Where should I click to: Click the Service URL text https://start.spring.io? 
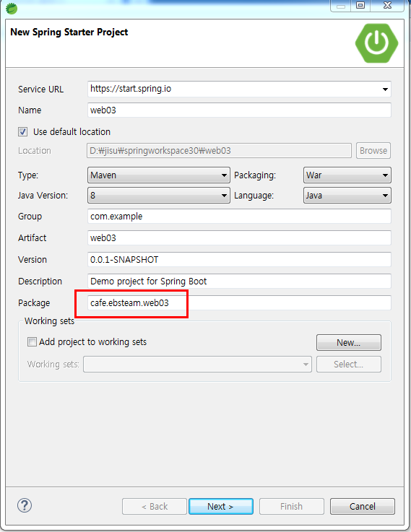[x=131, y=89]
